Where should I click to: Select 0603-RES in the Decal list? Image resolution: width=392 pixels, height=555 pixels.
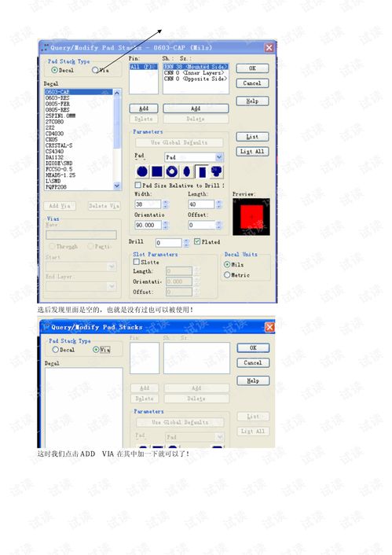click(x=57, y=97)
